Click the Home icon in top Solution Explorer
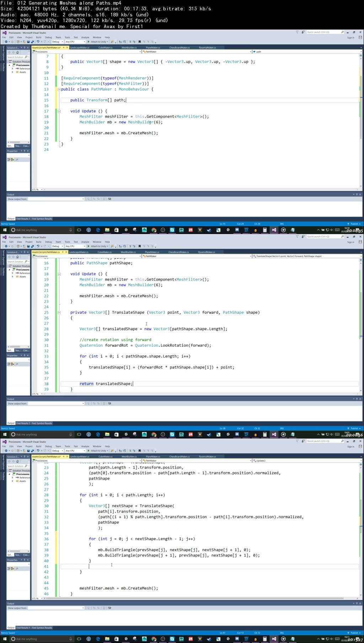Viewport: 364px width, 643px height. 17,52
